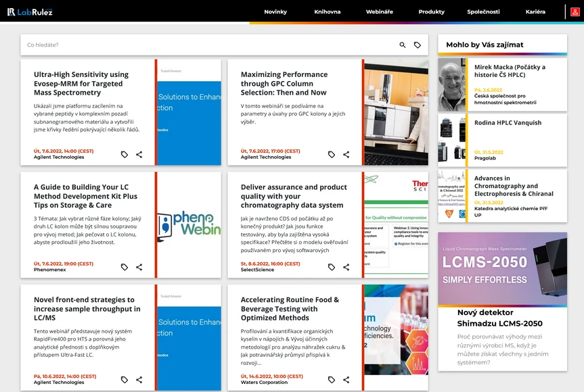This screenshot has width=584, height=392.
Task: Open 'Accelerating Routine Food & Beverage Testing' title
Action: point(290,309)
